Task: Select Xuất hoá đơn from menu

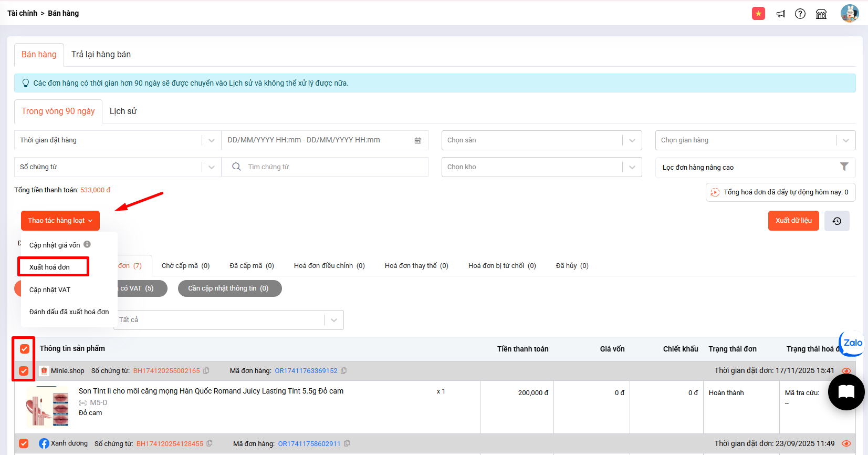Action: [x=50, y=267]
